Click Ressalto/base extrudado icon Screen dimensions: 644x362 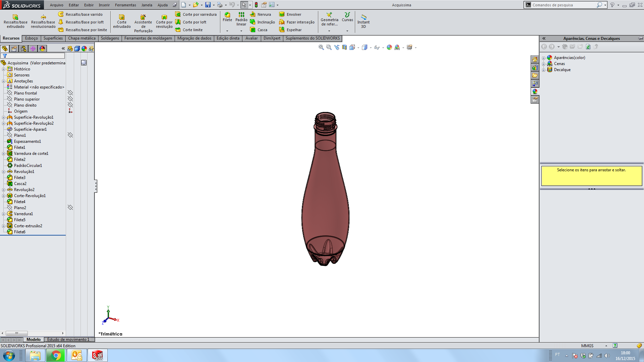15,17
